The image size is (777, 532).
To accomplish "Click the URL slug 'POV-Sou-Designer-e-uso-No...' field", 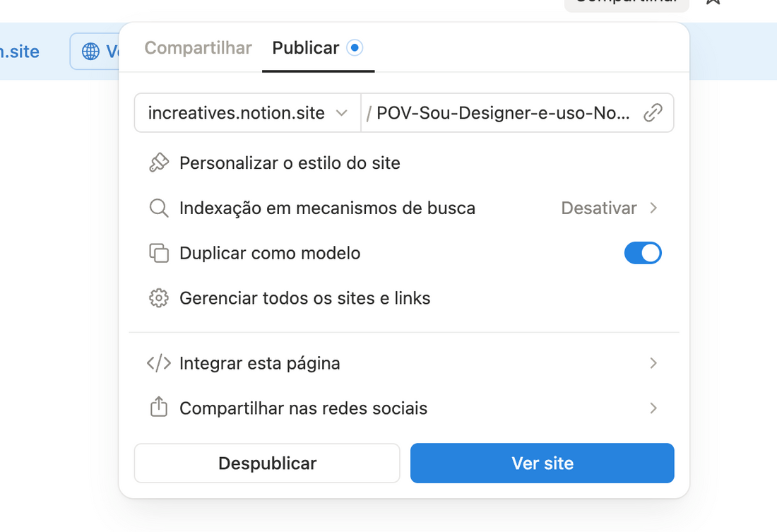I will 502,112.
